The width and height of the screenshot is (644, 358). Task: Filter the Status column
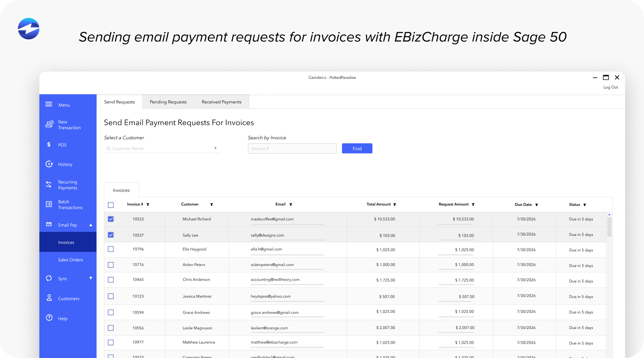[585, 205]
